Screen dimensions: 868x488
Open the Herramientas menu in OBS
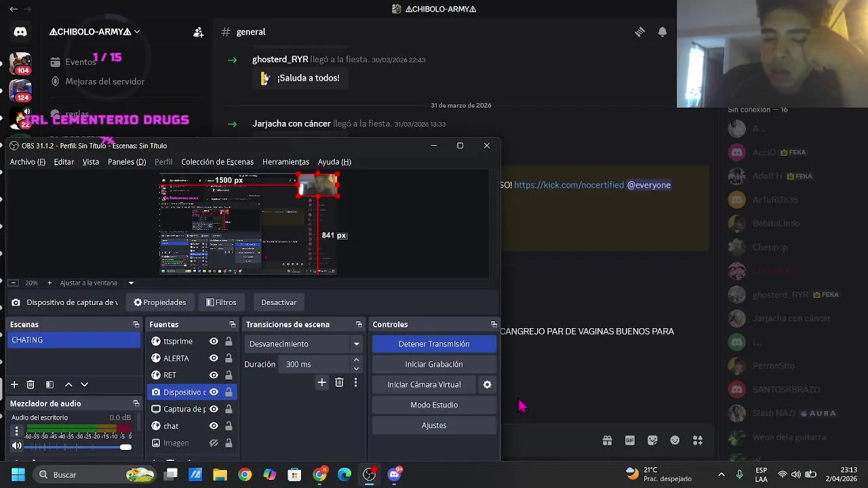coord(285,162)
